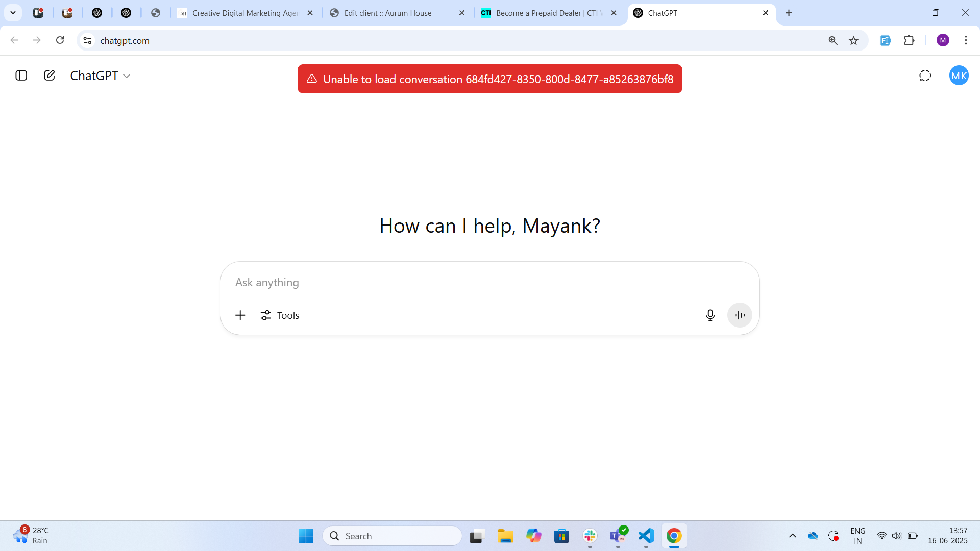Show hidden system tray icons

coord(792,536)
